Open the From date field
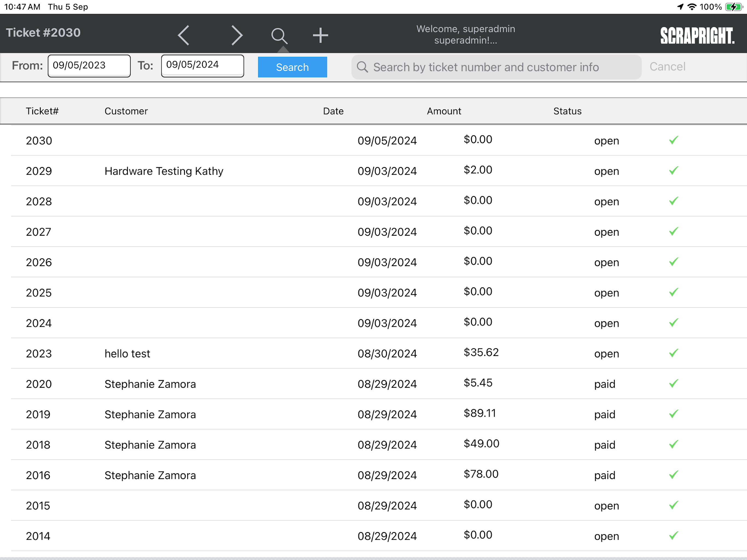Screen dimensions: 747x560 [x=89, y=66]
